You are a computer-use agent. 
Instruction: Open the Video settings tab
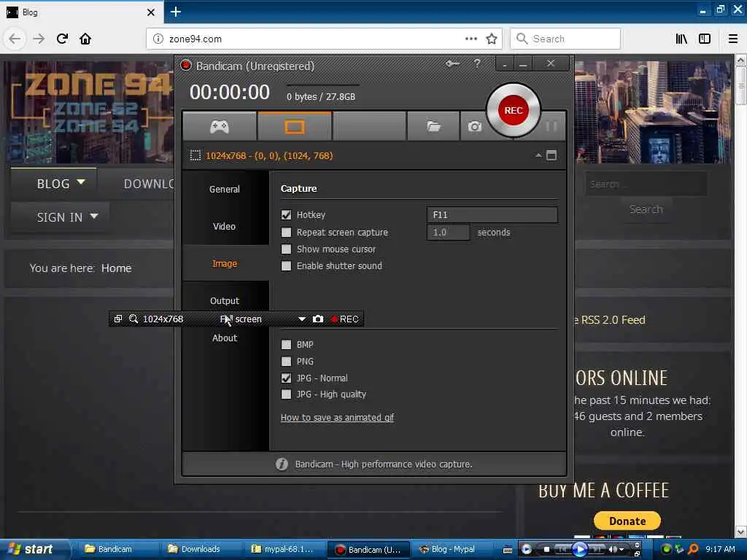click(x=225, y=226)
